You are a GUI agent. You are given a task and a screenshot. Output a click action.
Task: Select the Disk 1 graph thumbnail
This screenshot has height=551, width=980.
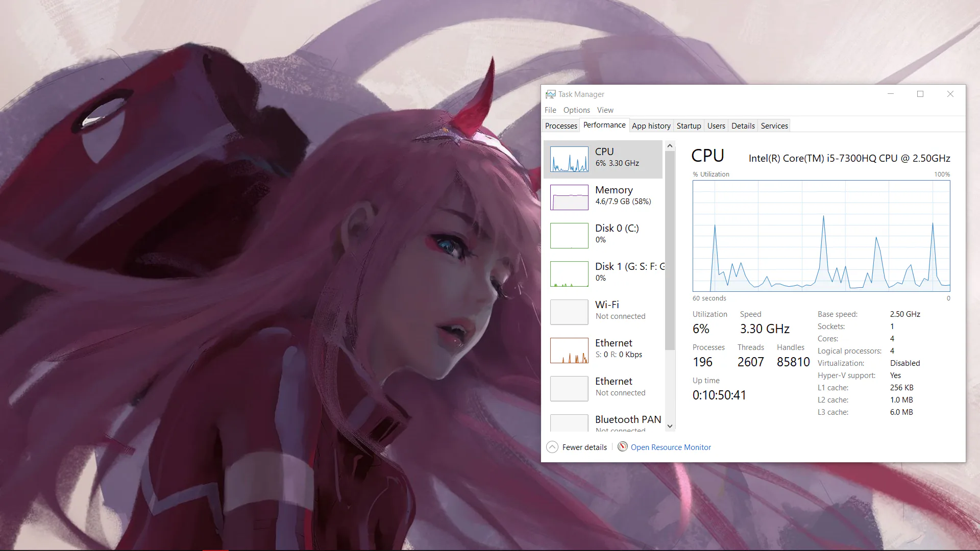tap(569, 274)
